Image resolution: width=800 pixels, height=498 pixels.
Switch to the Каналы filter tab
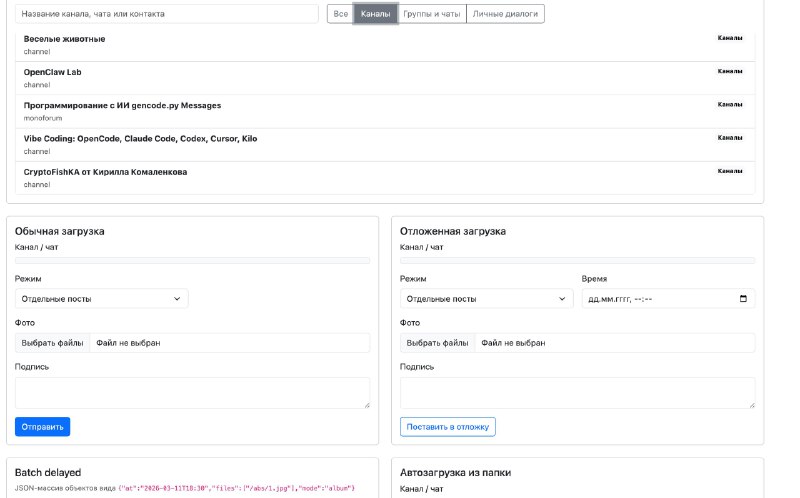coord(375,14)
